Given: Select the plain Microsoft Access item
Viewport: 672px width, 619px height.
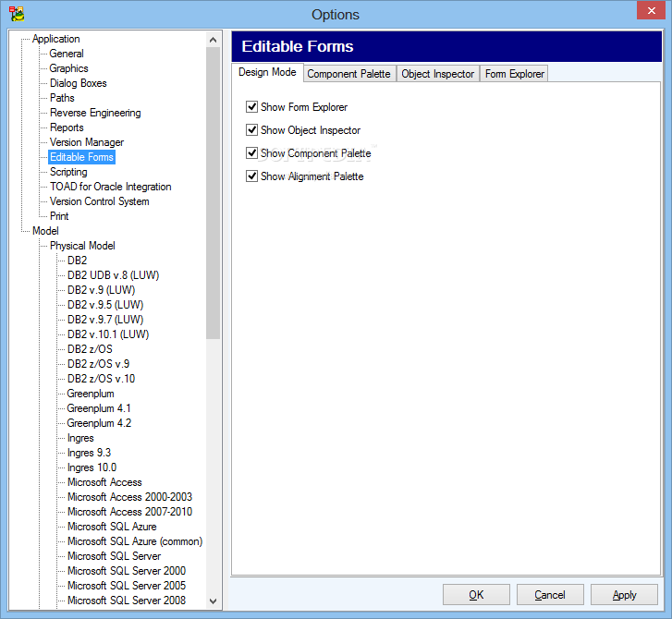Looking at the screenshot, I should pos(104,482).
